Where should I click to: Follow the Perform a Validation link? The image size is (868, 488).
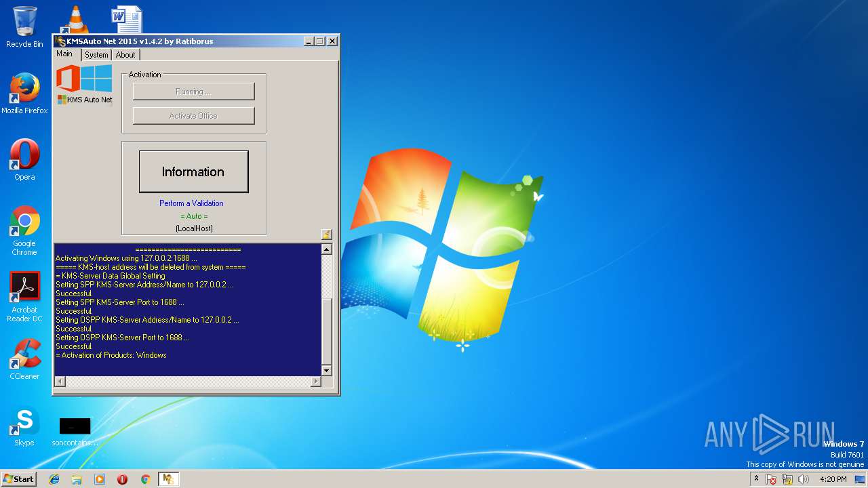coord(191,203)
